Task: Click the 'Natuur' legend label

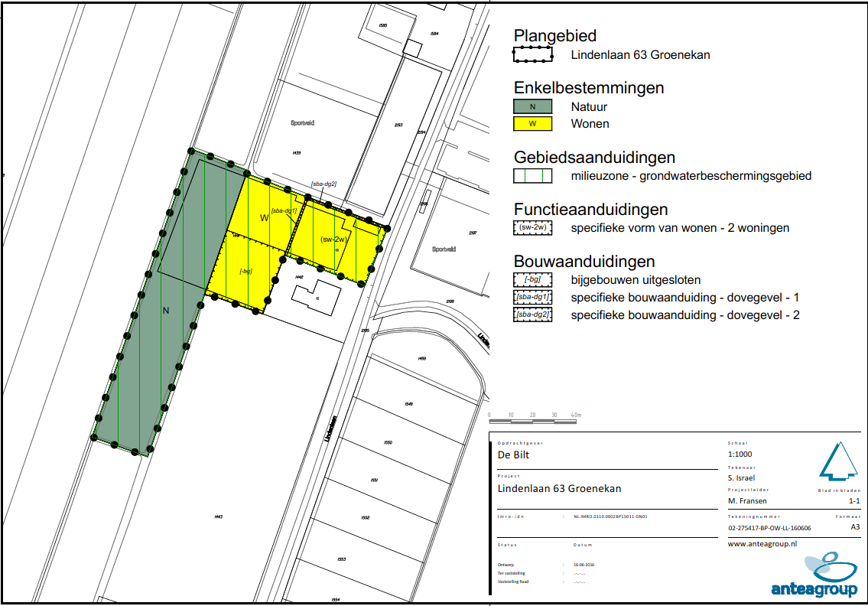Action: click(x=589, y=107)
